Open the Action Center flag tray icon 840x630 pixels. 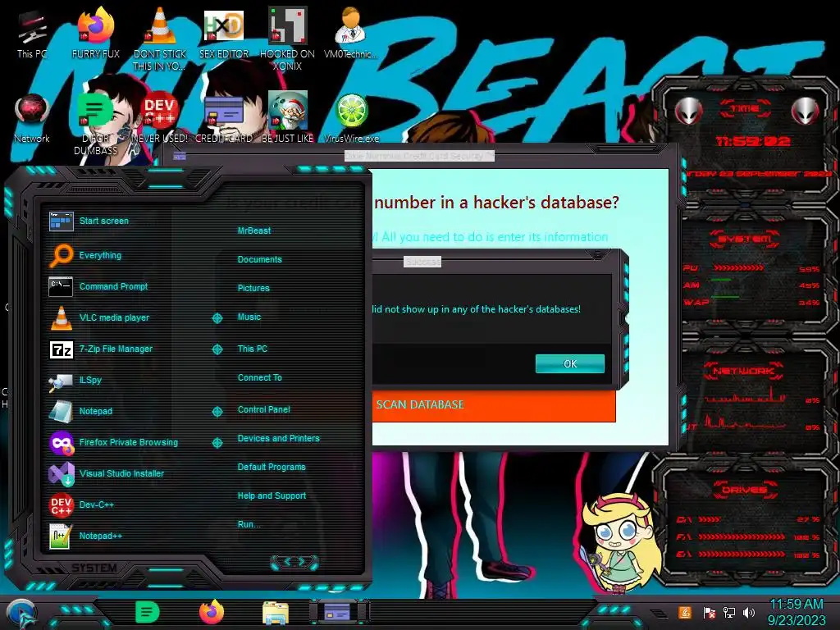click(x=710, y=612)
